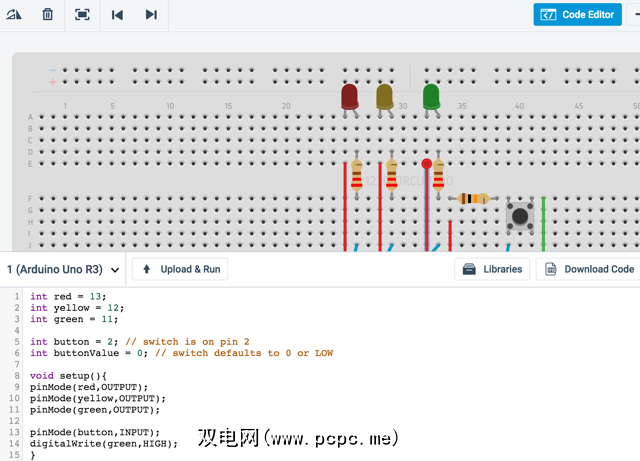Click the zoom to fit icon
Viewport: 640px width, 461px height.
(82, 14)
